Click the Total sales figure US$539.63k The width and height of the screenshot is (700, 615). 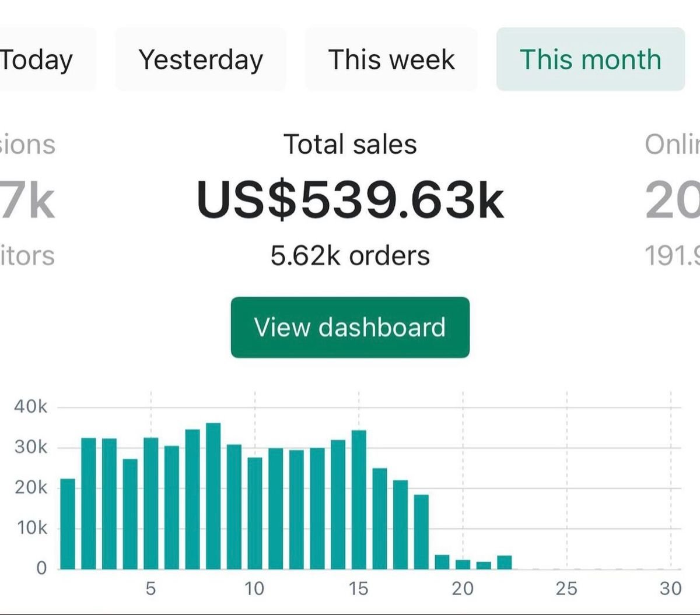point(350,198)
